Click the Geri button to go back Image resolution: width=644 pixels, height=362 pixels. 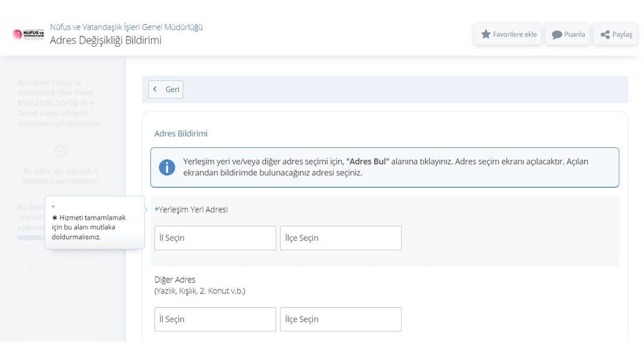click(x=165, y=88)
